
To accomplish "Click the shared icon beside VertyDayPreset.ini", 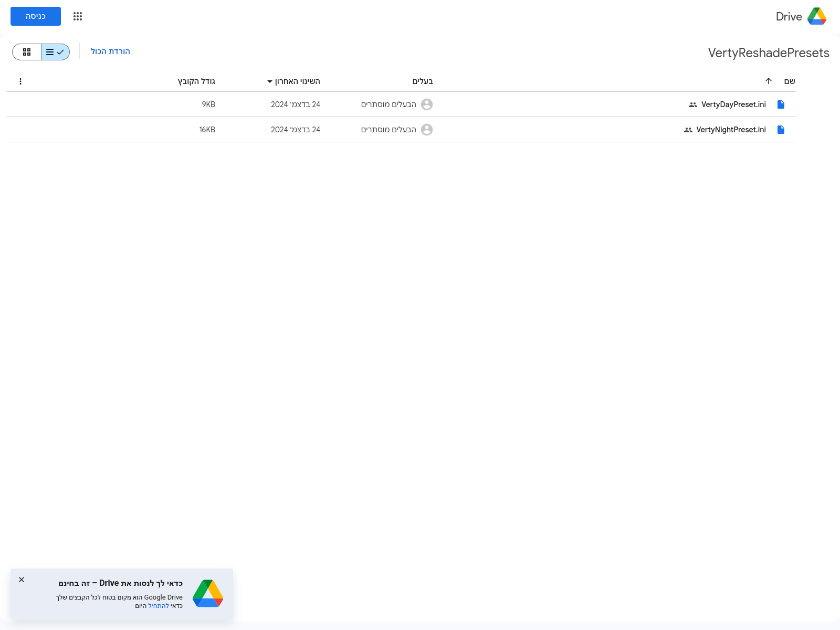I will coord(693,104).
